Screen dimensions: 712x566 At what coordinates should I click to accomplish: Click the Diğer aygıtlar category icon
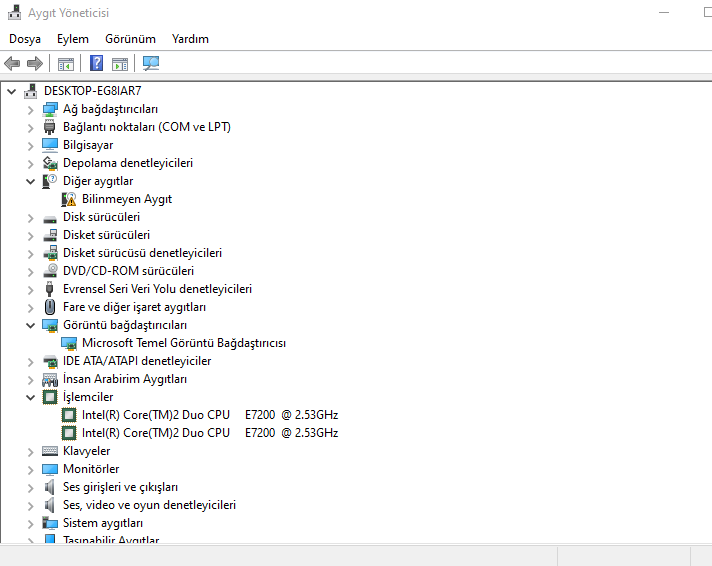point(49,181)
